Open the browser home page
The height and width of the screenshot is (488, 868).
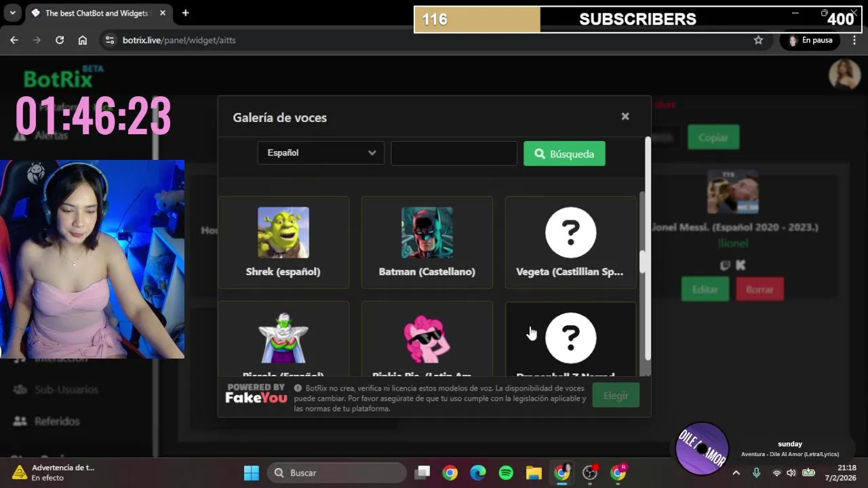[x=83, y=40]
